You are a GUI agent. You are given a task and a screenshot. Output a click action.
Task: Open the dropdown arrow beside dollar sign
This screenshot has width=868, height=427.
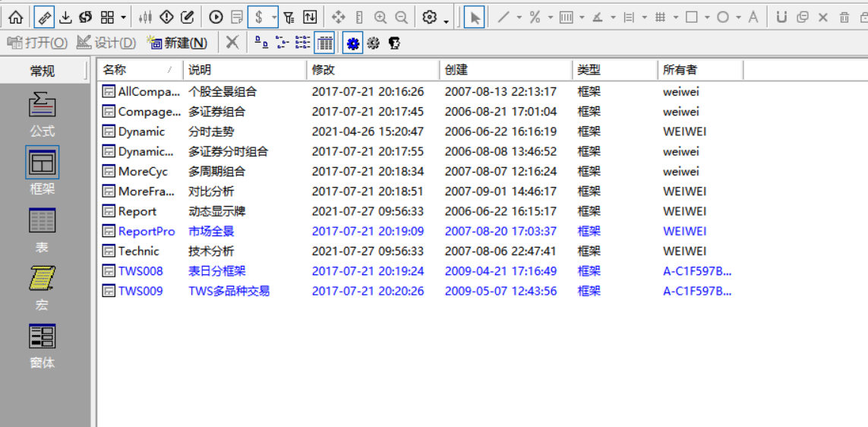tap(274, 17)
